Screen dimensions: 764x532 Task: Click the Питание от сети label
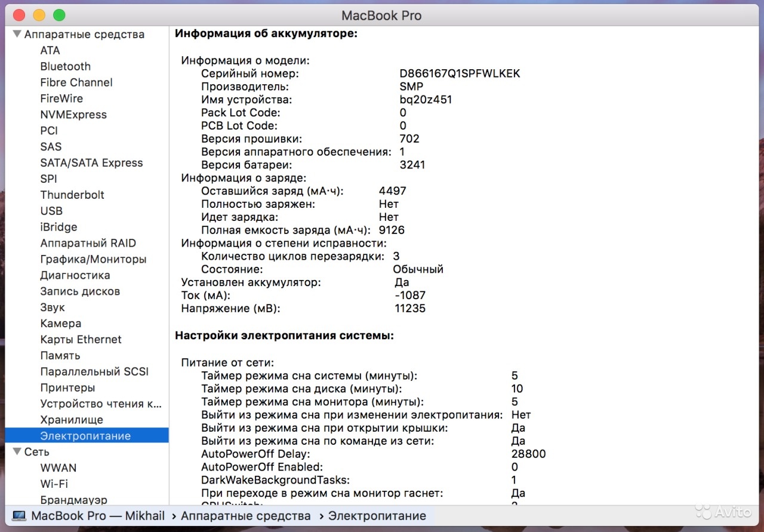(227, 363)
